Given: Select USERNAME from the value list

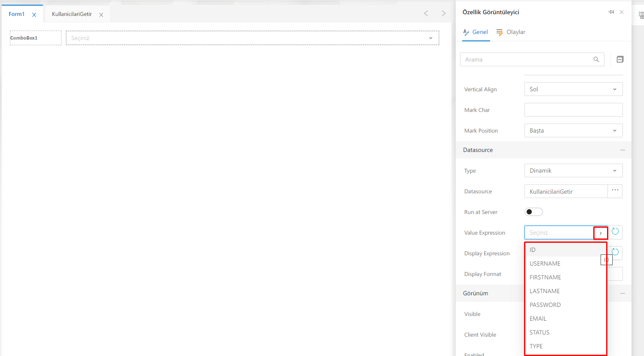Looking at the screenshot, I should (545, 263).
